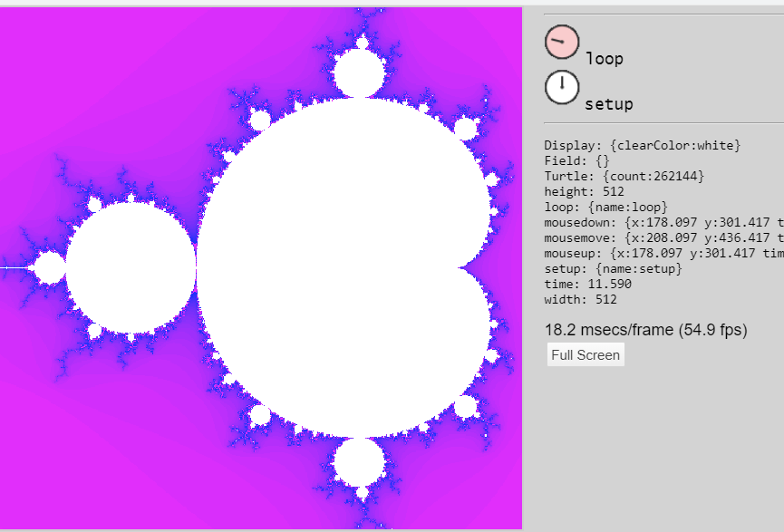This screenshot has width=784, height=532.
Task: Click the white setup clock icon
Action: [561, 88]
